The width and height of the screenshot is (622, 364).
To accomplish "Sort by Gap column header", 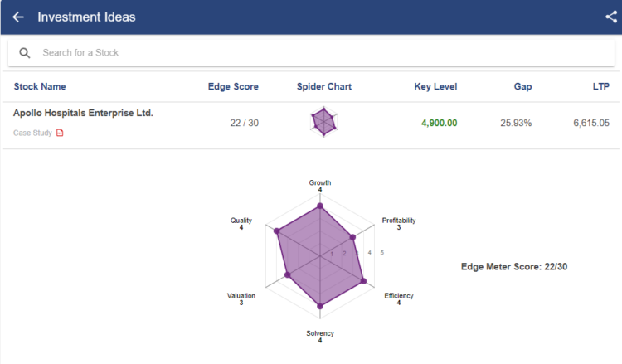I will coord(522,86).
